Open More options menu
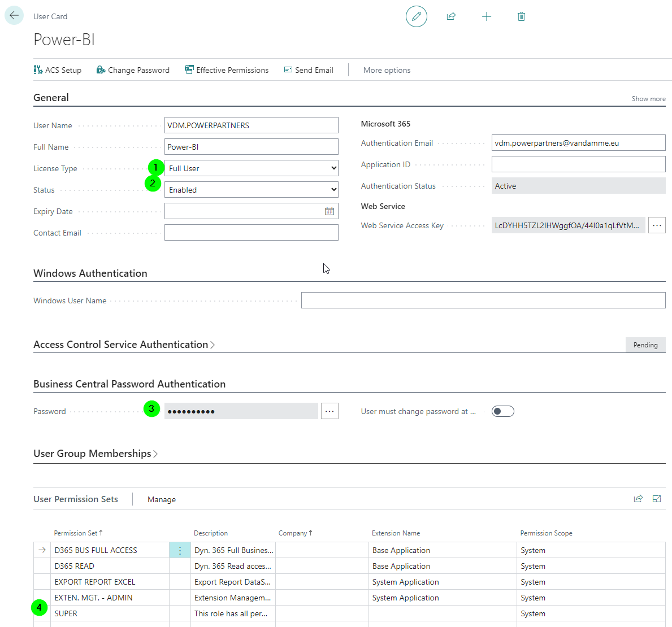Screen dimensions: 672x627 coord(387,70)
